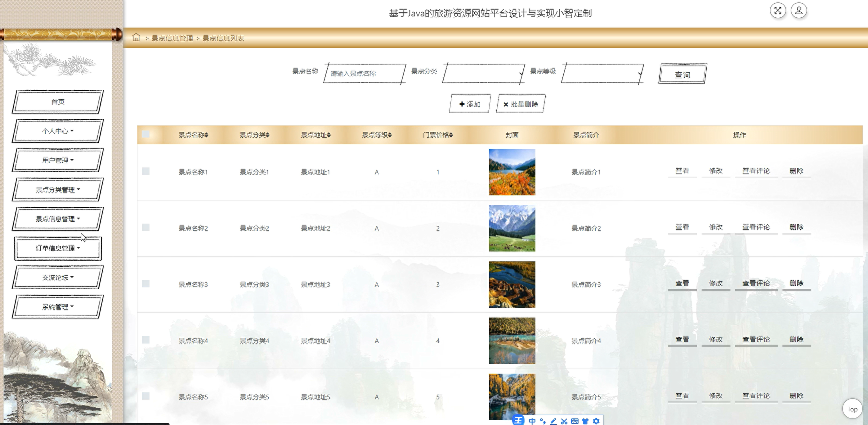Click the IME handwriting pen icon

tap(553, 421)
